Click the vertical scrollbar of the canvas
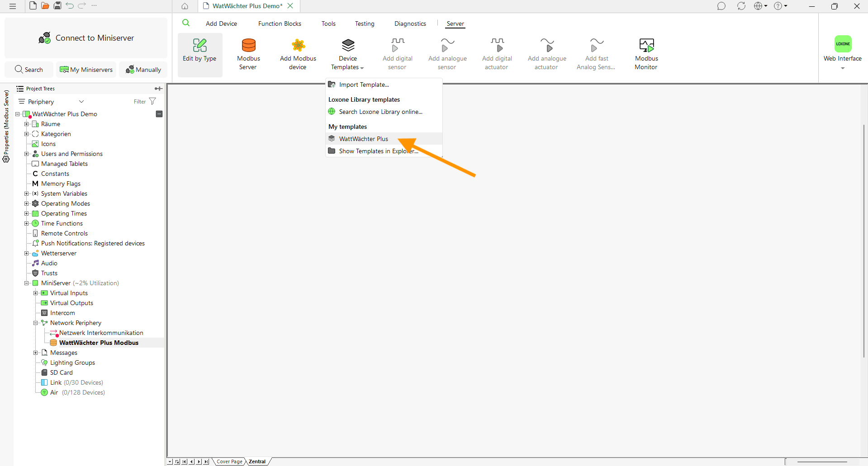868x466 pixels. pos(864,240)
